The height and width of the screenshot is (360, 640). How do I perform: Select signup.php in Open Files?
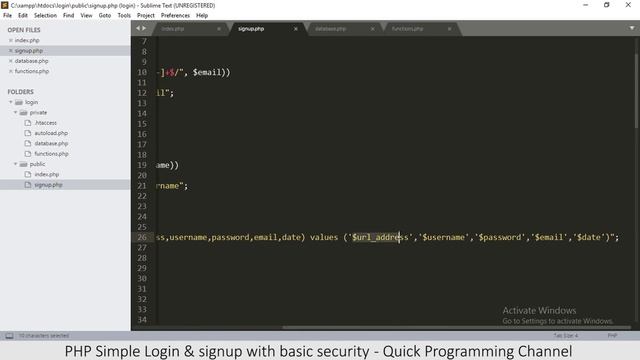click(x=29, y=51)
